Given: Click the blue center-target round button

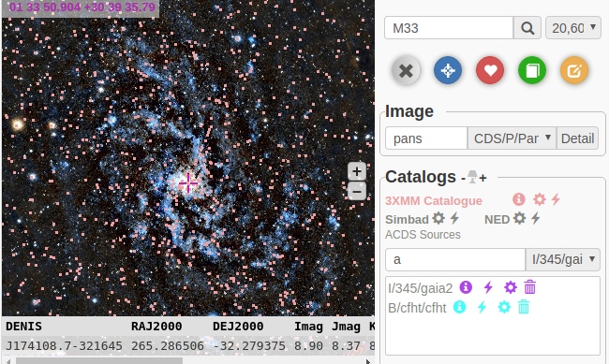Looking at the screenshot, I should click(x=448, y=70).
